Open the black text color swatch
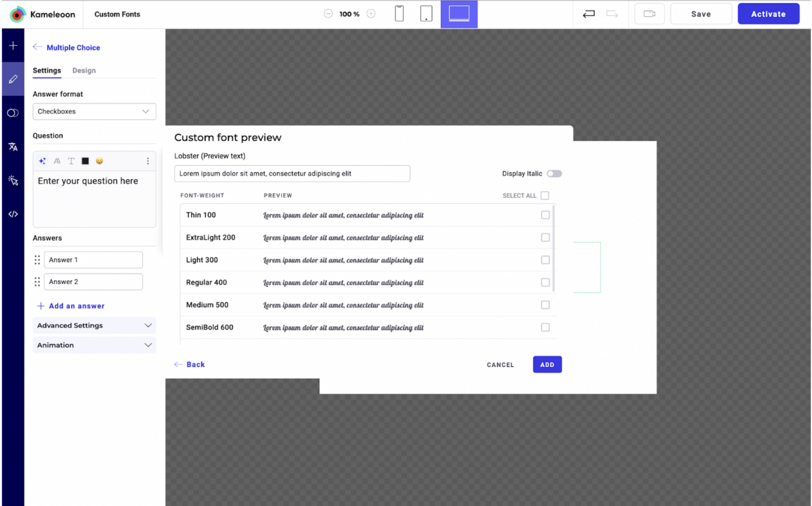Image resolution: width=812 pixels, height=506 pixels. 85,161
